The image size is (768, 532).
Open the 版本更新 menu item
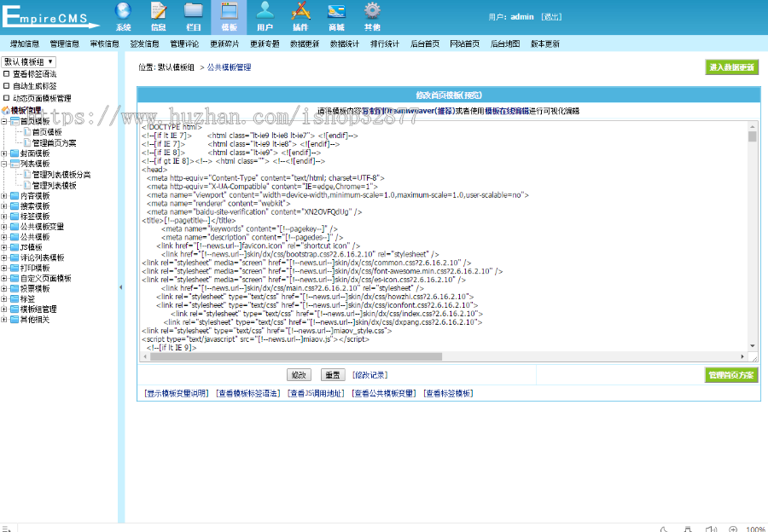tap(545, 43)
